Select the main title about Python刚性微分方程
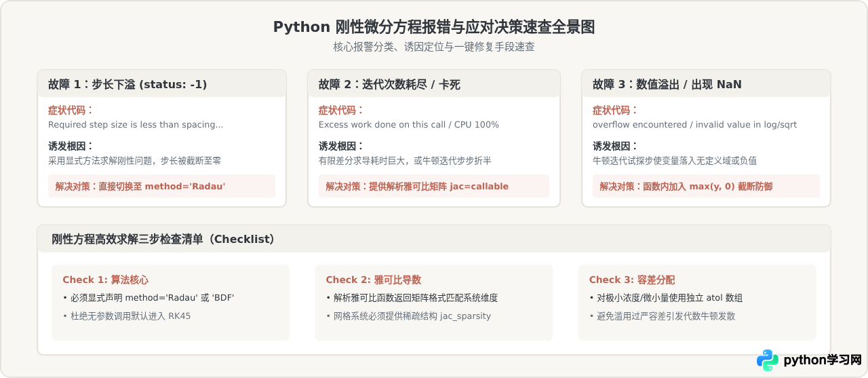 point(434,27)
